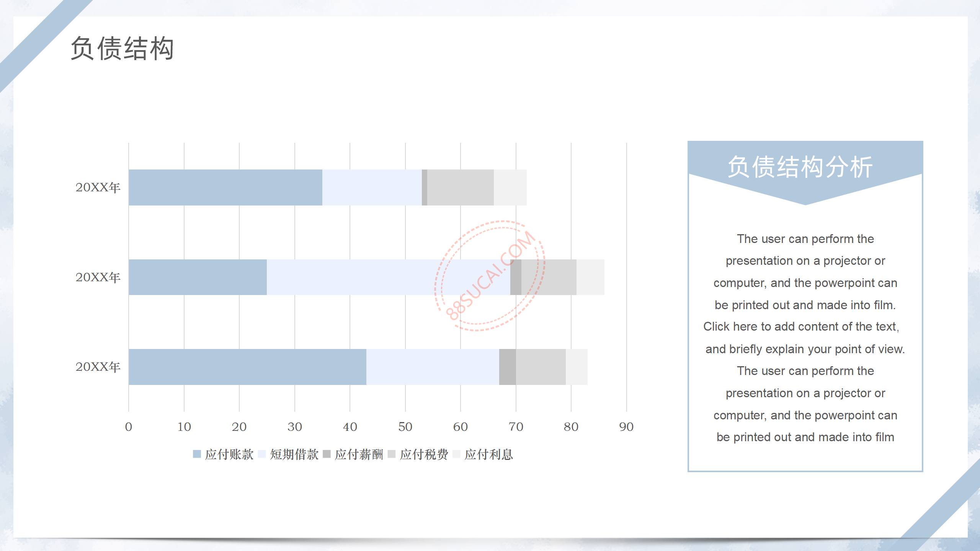Click the middle bar's blue 应付账款 segment
The image size is (980, 551).
(198, 277)
